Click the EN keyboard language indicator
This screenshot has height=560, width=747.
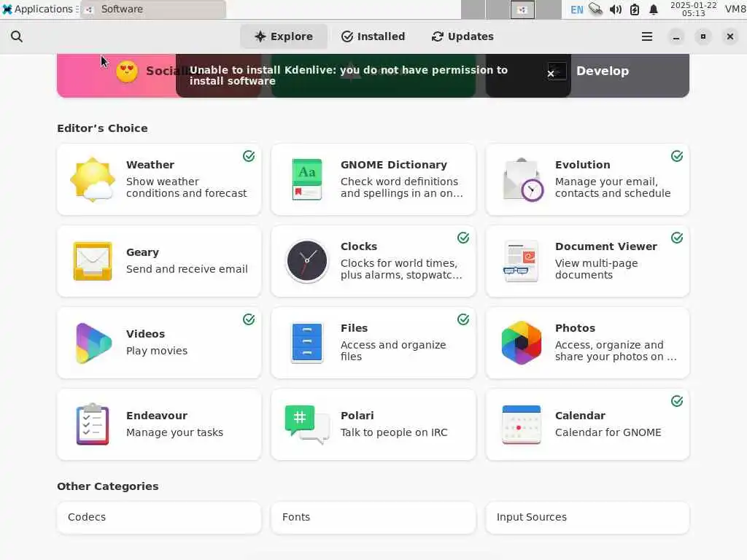577,9
